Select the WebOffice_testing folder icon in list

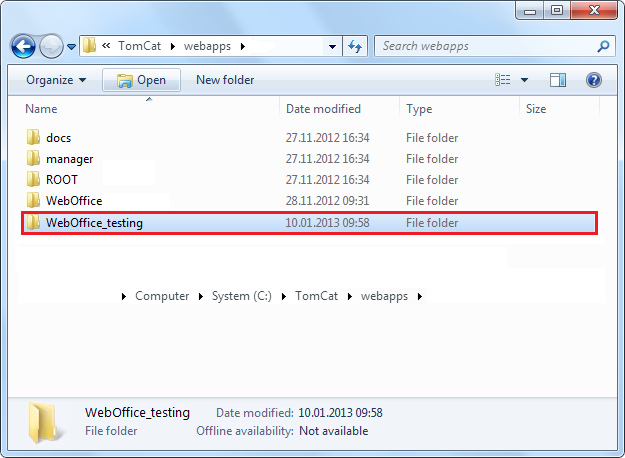coord(33,222)
